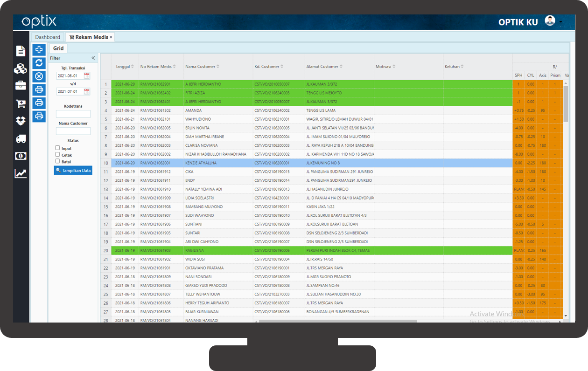Select the Grid tab

(58, 48)
